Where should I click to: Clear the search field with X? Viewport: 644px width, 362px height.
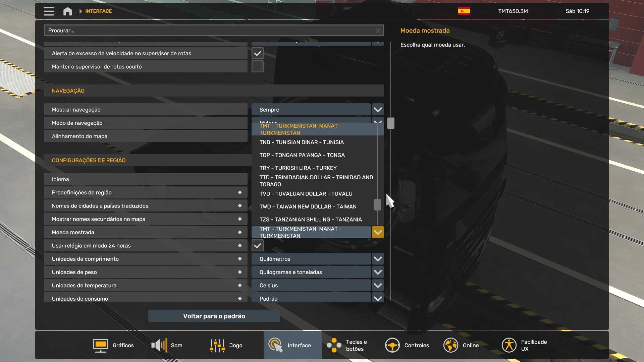pos(378,31)
